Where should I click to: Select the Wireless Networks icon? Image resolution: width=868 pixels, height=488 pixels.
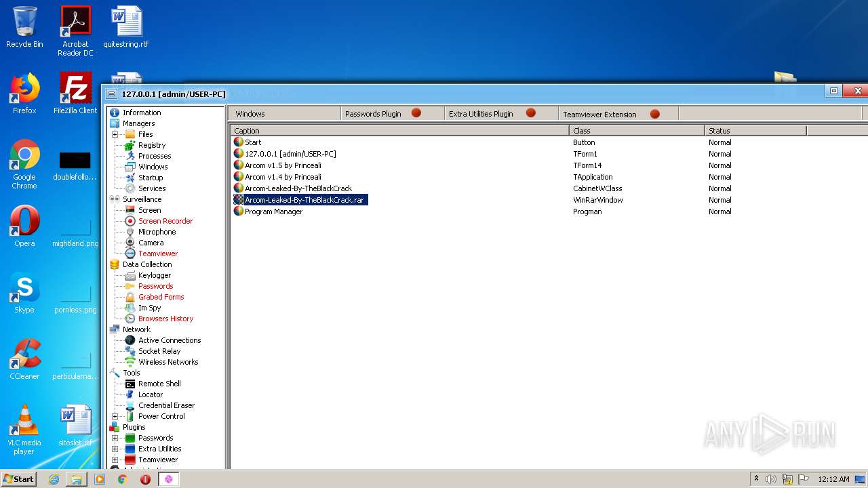point(130,362)
